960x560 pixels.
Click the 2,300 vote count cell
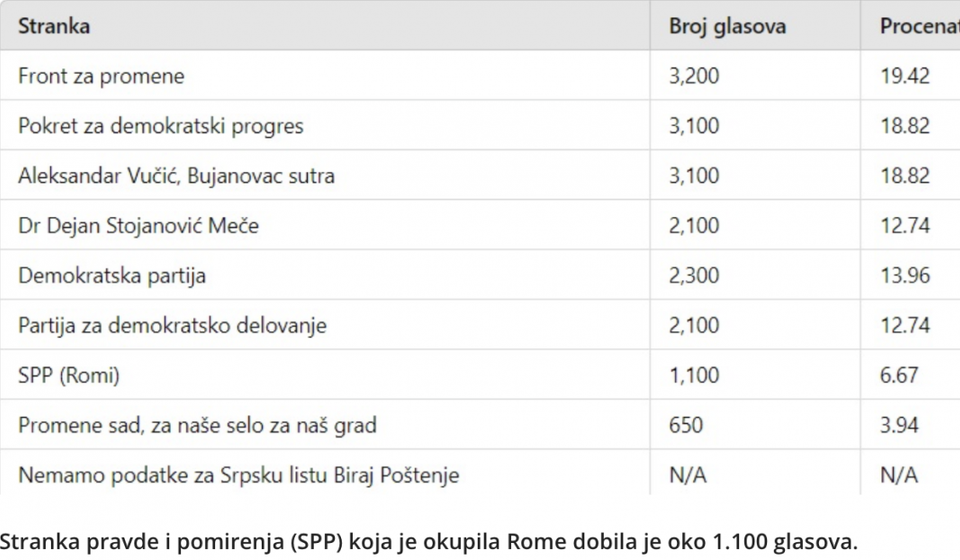point(694,276)
